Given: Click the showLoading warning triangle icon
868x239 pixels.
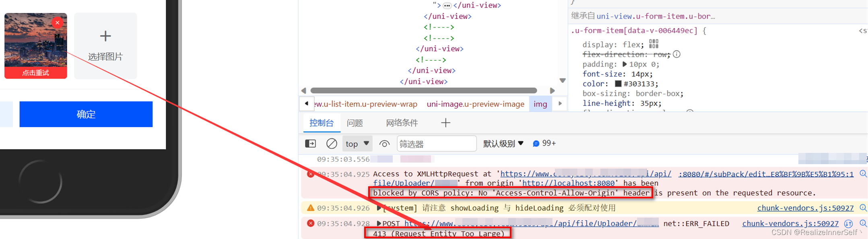Looking at the screenshot, I should (310, 208).
